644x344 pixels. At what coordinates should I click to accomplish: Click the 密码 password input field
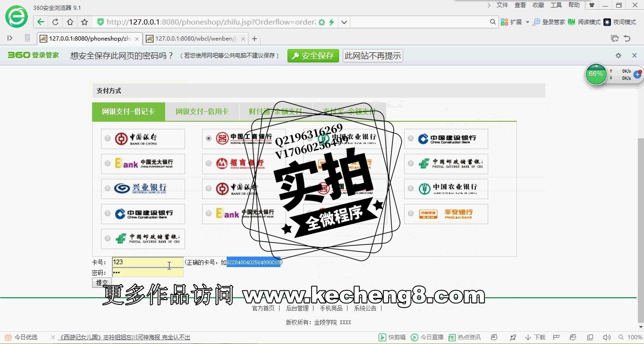pyautogui.click(x=148, y=272)
